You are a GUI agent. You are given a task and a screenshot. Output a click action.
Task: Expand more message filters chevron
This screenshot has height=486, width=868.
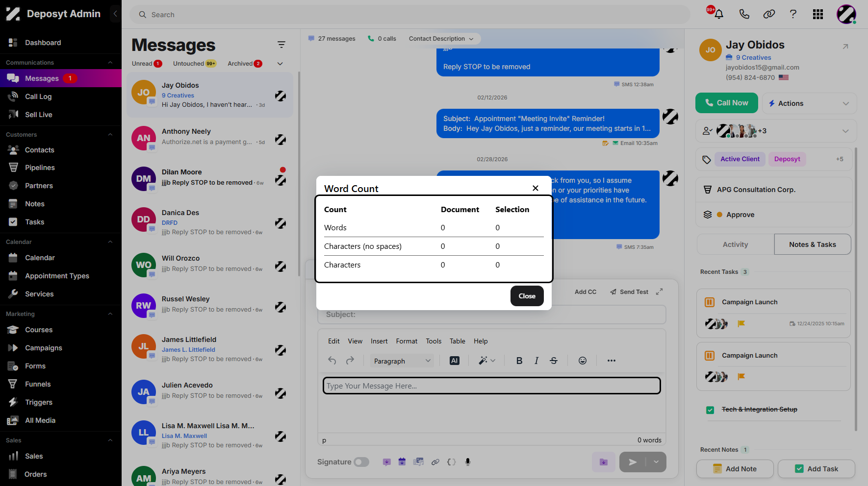click(x=280, y=64)
